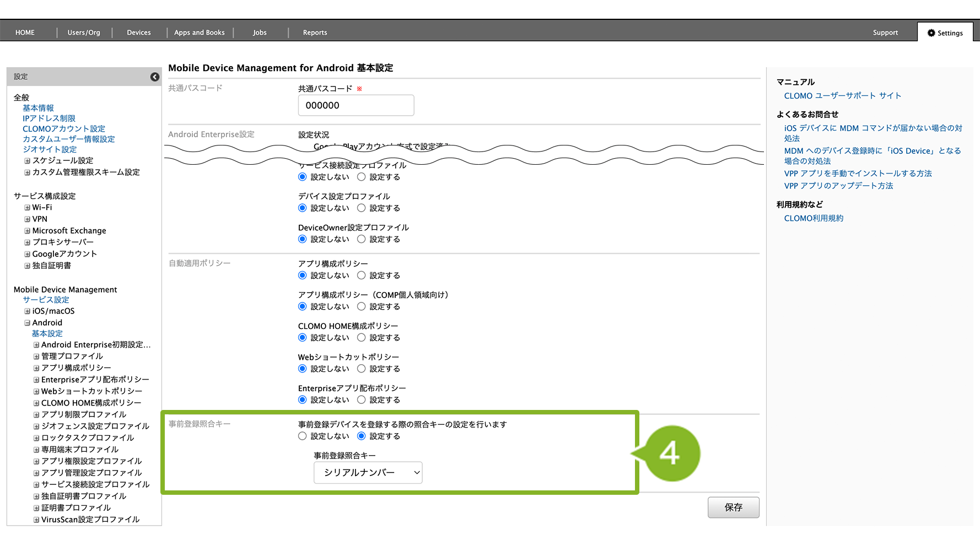Collapse the Android tree node
The width and height of the screenshot is (980, 551).
[27, 323]
